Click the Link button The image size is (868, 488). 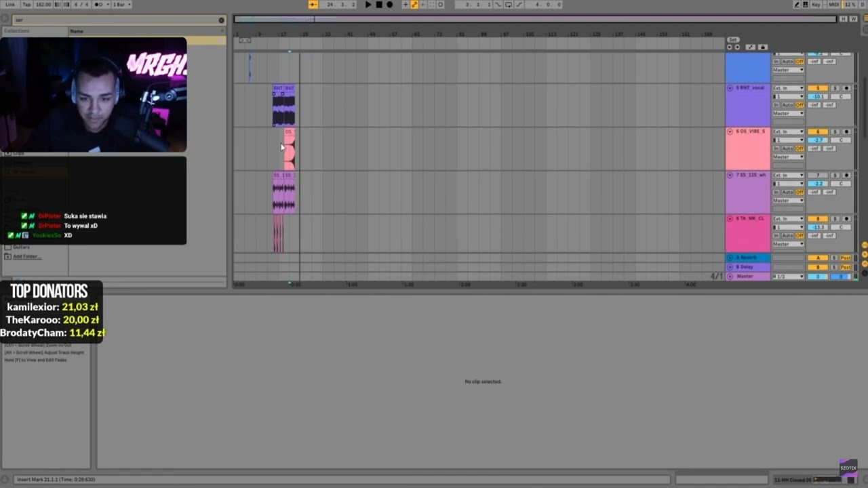point(10,5)
